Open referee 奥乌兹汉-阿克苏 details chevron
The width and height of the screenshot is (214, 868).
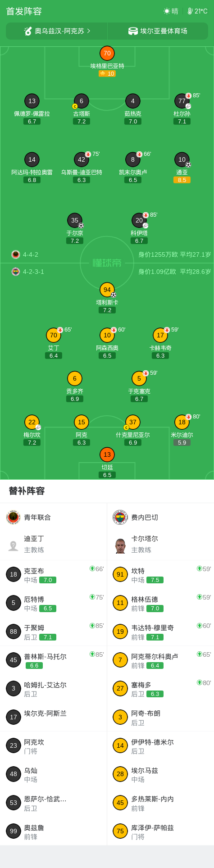(89, 31)
